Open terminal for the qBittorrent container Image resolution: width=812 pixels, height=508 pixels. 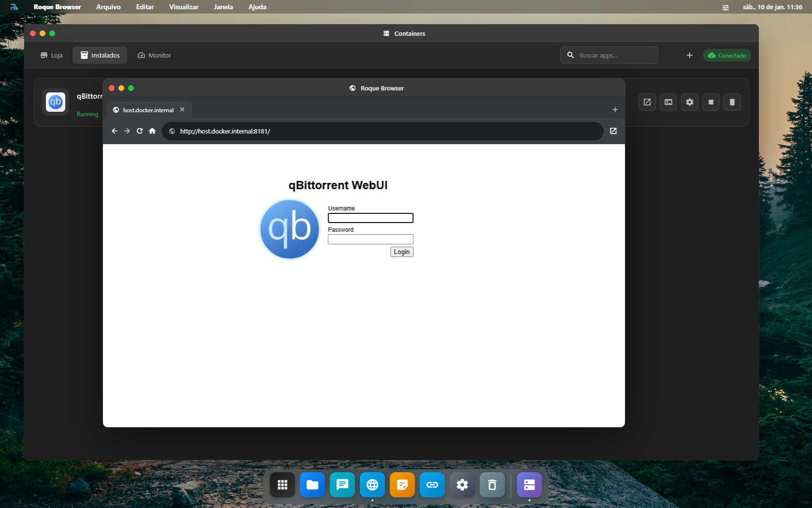[668, 102]
